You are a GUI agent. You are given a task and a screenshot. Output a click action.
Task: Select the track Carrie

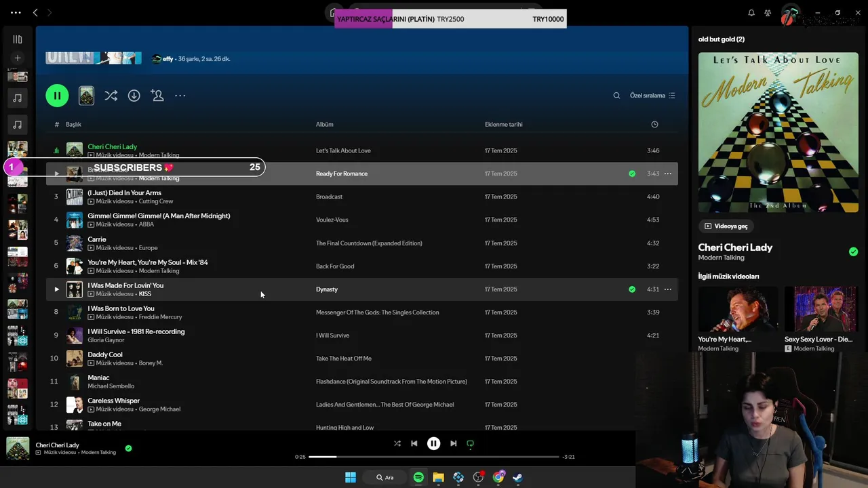tap(97, 239)
